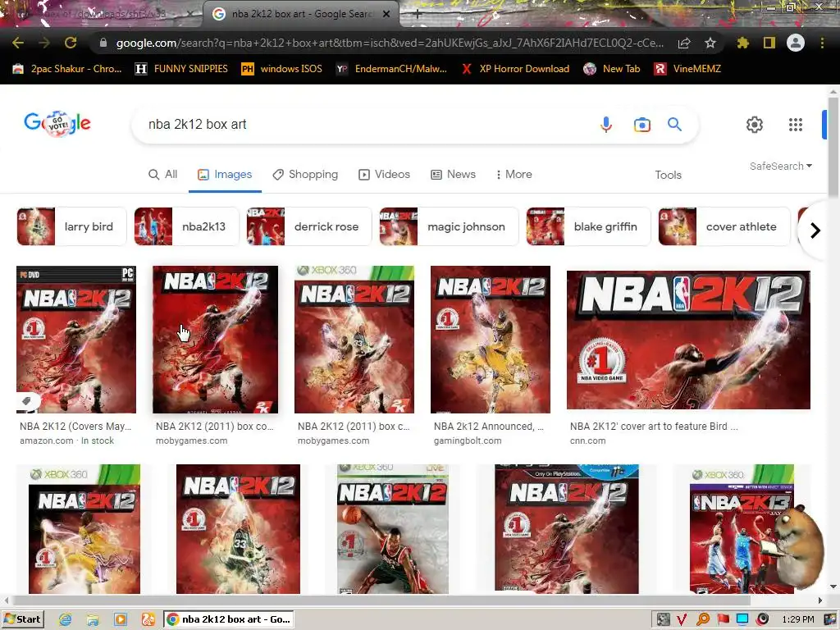Click the taskbar clock showing 1:29 PM
The height and width of the screenshot is (630, 840).
pos(797,620)
